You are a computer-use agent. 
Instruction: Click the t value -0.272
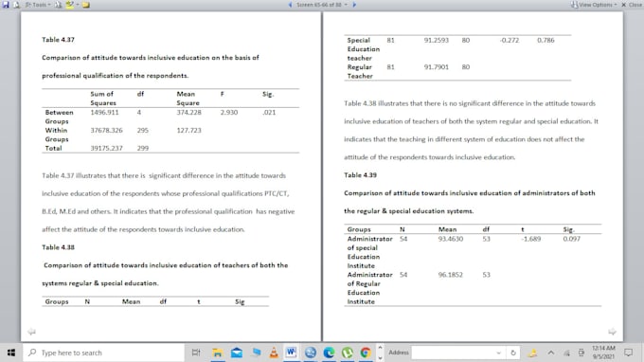pyautogui.click(x=510, y=40)
